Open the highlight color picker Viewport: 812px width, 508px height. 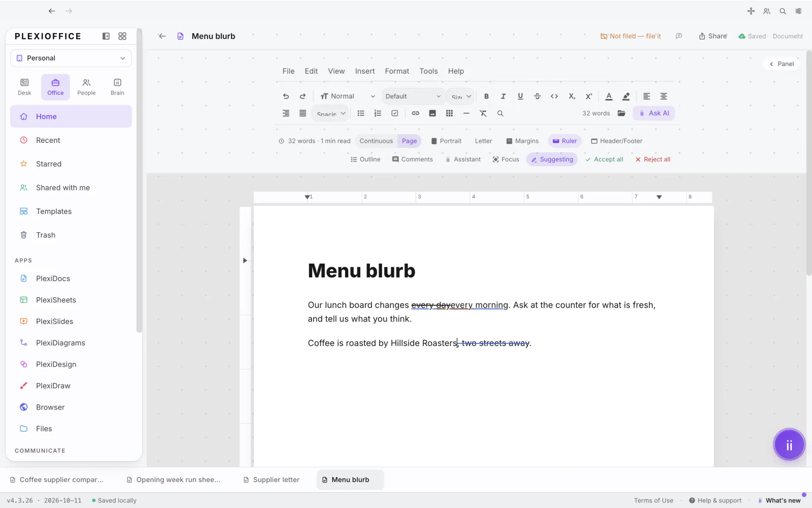pyautogui.click(x=626, y=96)
